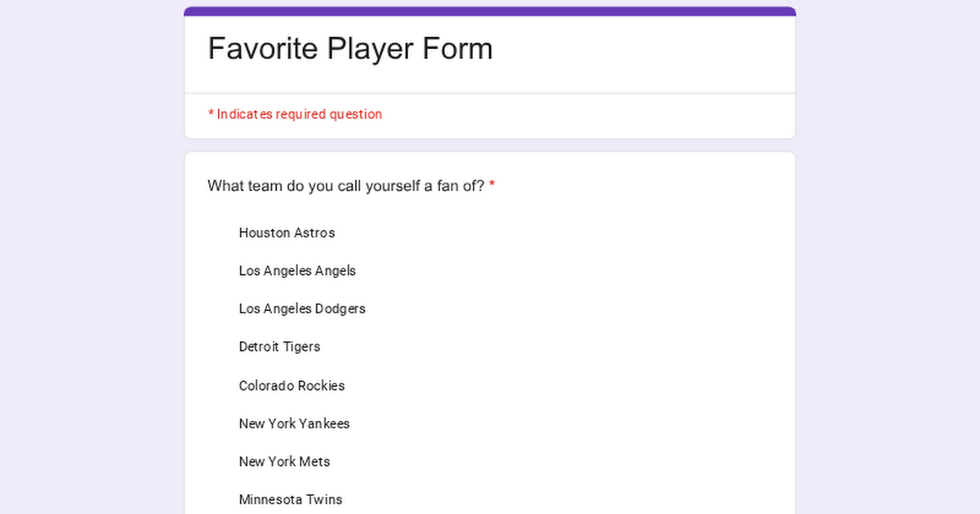This screenshot has height=514, width=980.
Task: Click the purple accent bar above the title
Action: [x=490, y=11]
